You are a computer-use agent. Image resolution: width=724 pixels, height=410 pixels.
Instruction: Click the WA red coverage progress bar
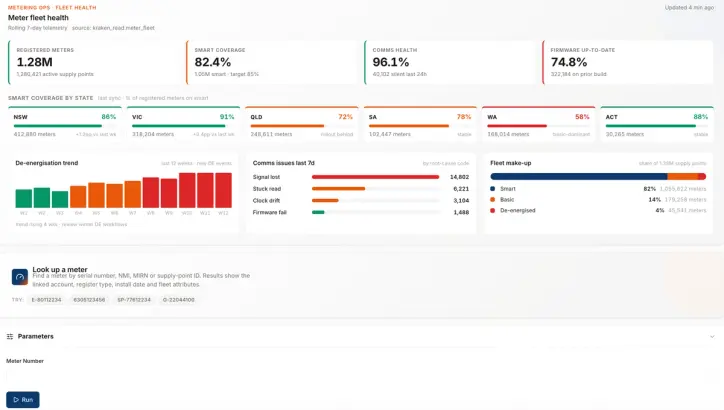click(517, 126)
